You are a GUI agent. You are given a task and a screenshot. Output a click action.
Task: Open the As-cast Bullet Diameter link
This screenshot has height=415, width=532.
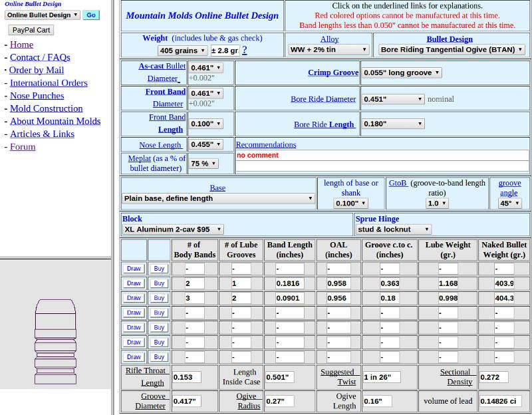coord(162,72)
